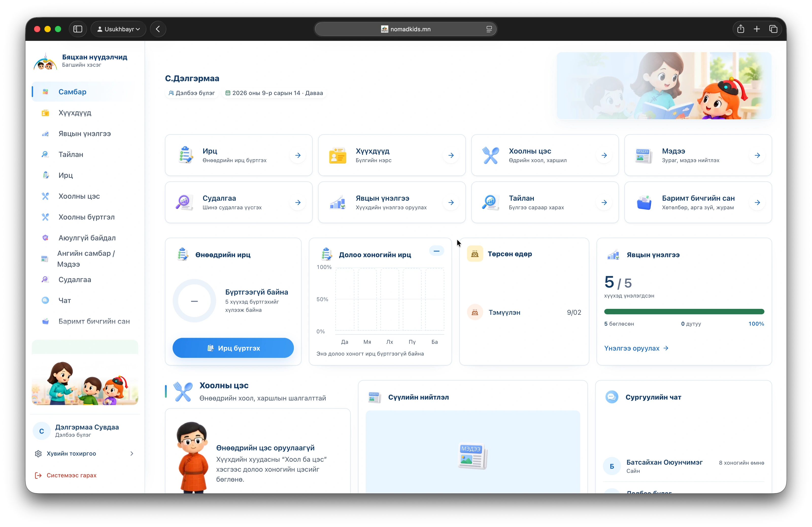The width and height of the screenshot is (812, 527).
Task: Open the reader icon in address bar
Action: [x=489, y=29]
